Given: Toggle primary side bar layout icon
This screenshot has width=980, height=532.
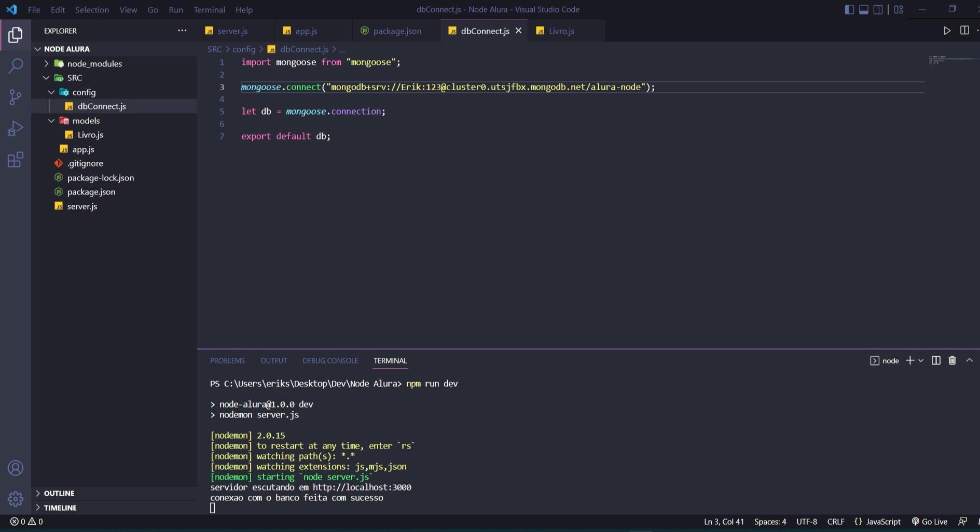Looking at the screenshot, I should pos(849,9).
